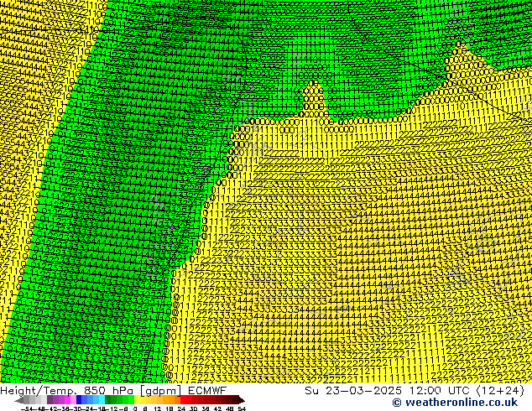Click the '-54' value label on the color scale
Viewport: 532px width, 411px height.
pyautogui.click(x=27, y=408)
